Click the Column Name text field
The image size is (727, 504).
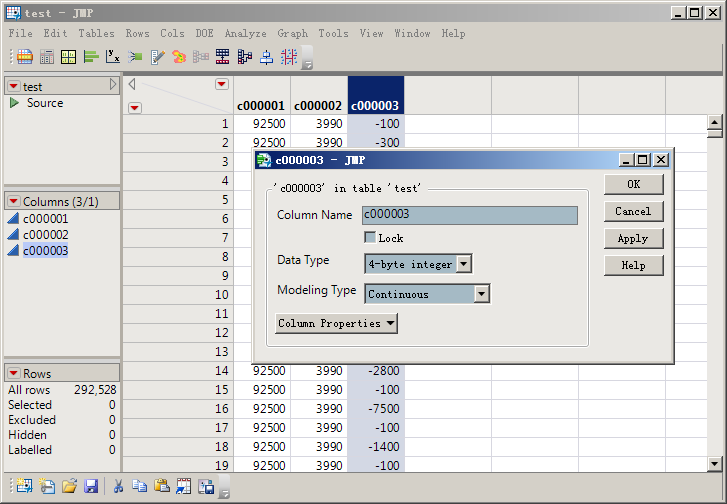point(470,215)
